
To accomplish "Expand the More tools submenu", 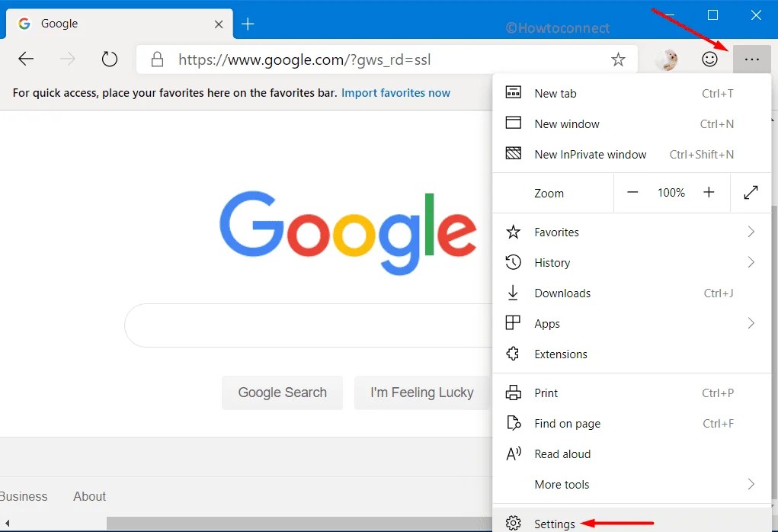I will pyautogui.click(x=751, y=484).
